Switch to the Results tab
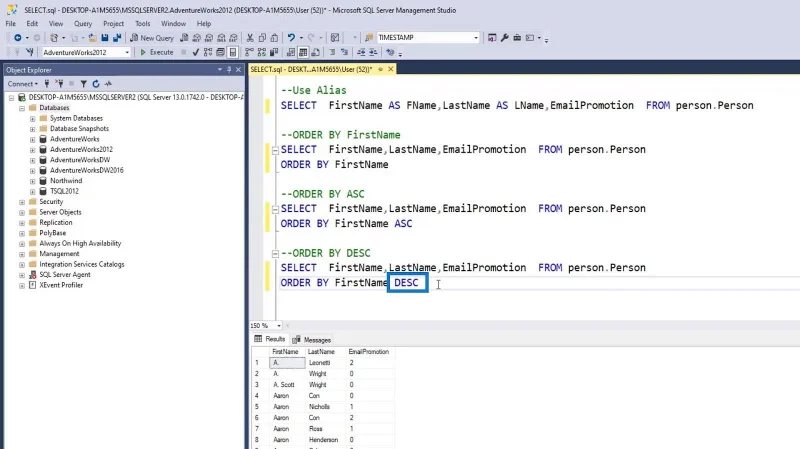The image size is (800, 449). pos(270,339)
